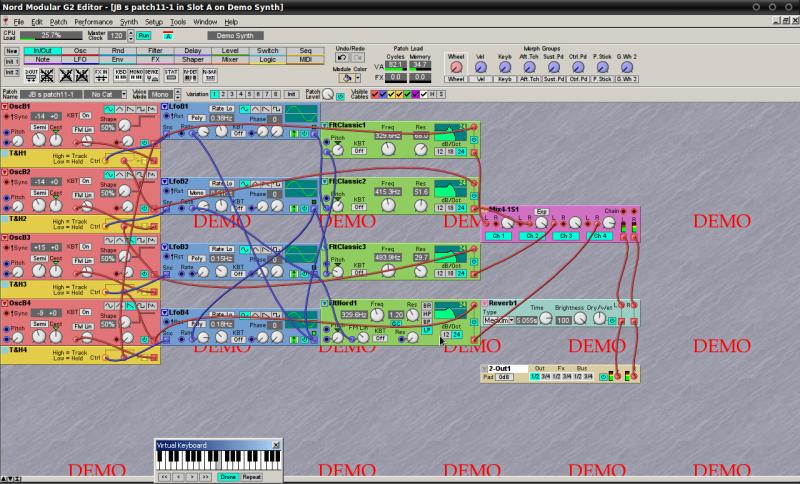Toggle Repeat on Virtual Keyboard
Viewport: 800px width, 484px height.
tap(251, 477)
